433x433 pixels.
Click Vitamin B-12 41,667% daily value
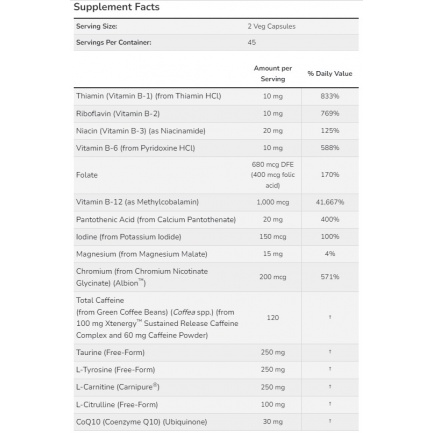(330, 202)
